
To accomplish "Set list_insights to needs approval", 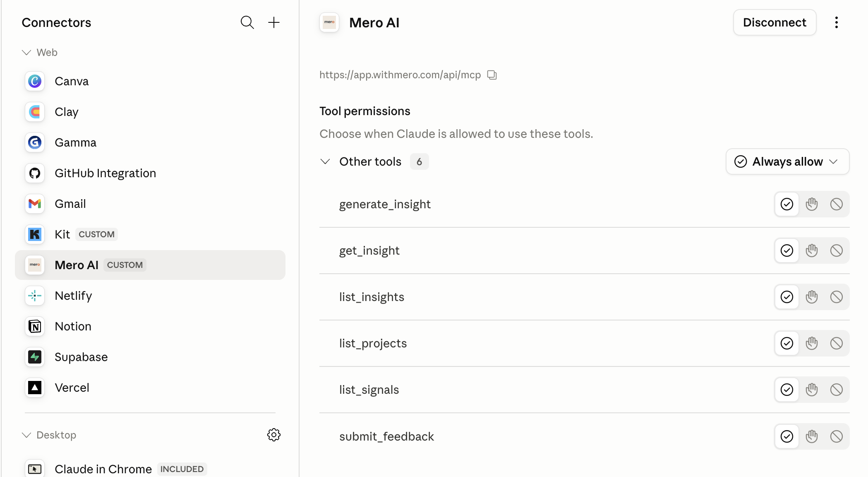I will (812, 297).
